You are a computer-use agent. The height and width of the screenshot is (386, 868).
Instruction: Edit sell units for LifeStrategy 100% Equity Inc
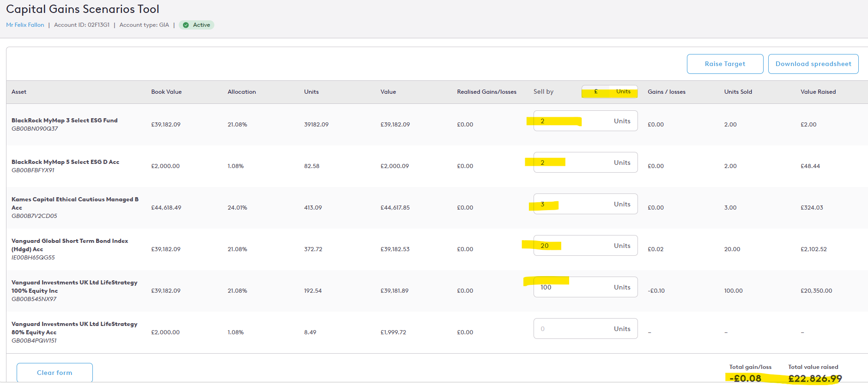point(585,287)
